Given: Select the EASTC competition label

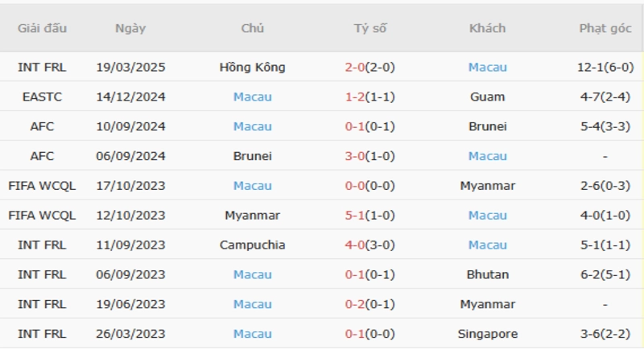Looking at the screenshot, I should coord(42,97).
